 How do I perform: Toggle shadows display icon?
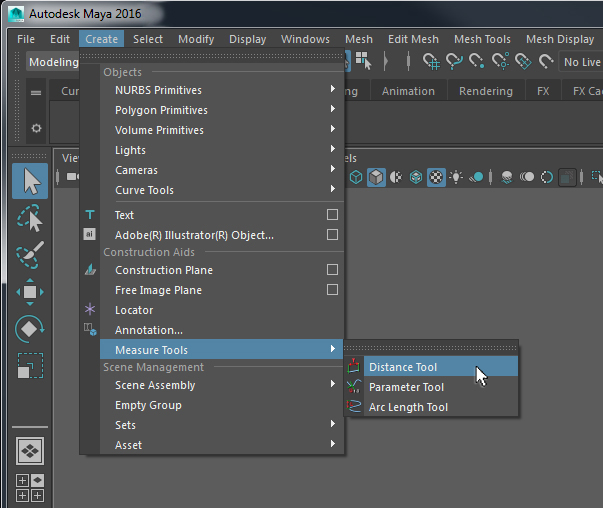click(476, 177)
